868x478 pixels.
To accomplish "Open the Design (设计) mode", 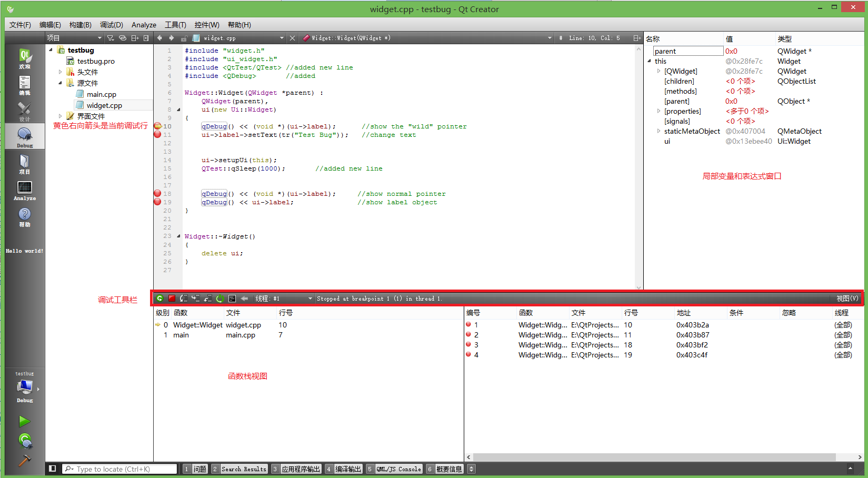I will pyautogui.click(x=25, y=111).
